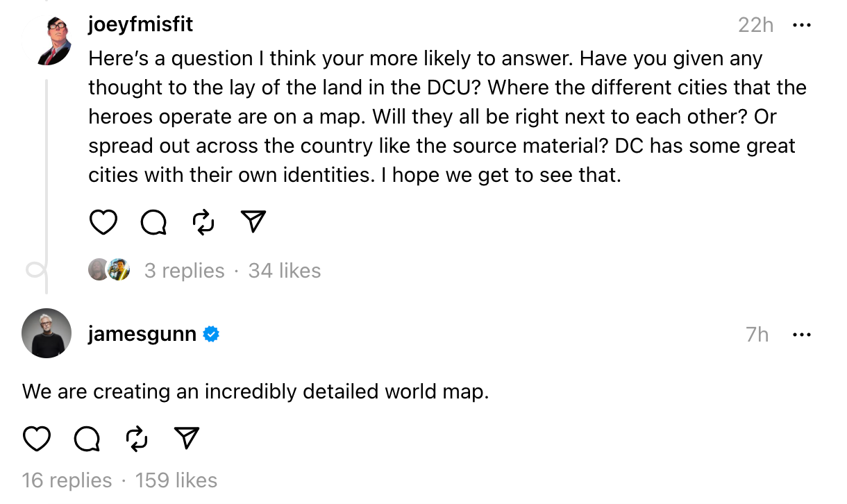The height and width of the screenshot is (504, 847).
Task: Toggle the like heart on James Gunn's reply
Action: coord(37,439)
